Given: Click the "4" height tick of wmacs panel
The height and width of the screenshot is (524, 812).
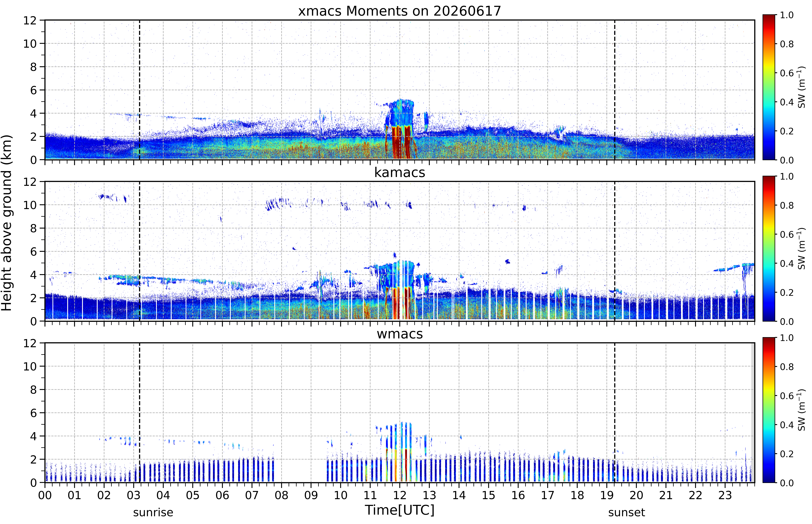Looking at the screenshot, I should (33, 436).
